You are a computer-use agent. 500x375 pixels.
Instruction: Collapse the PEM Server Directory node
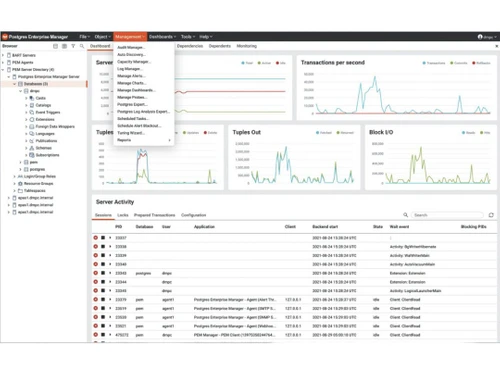coord(3,70)
